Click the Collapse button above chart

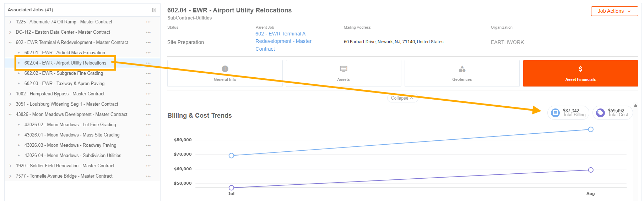[x=402, y=98]
